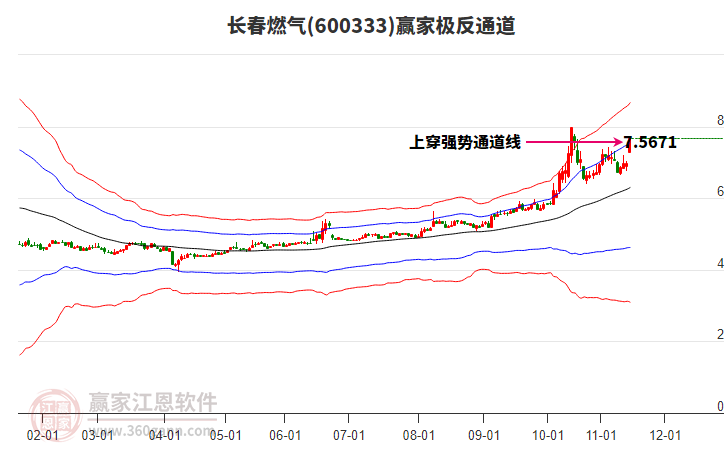Click the 04-01 date axis label

[x=165, y=435]
